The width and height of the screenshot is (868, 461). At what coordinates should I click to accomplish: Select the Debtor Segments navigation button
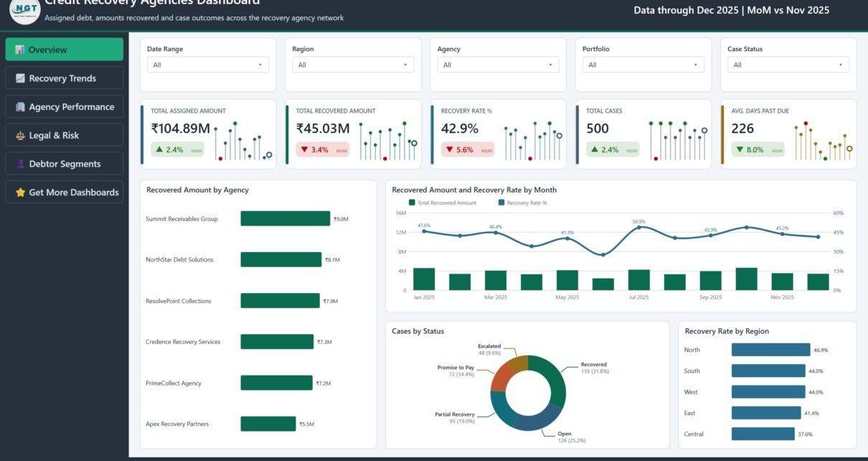65,164
